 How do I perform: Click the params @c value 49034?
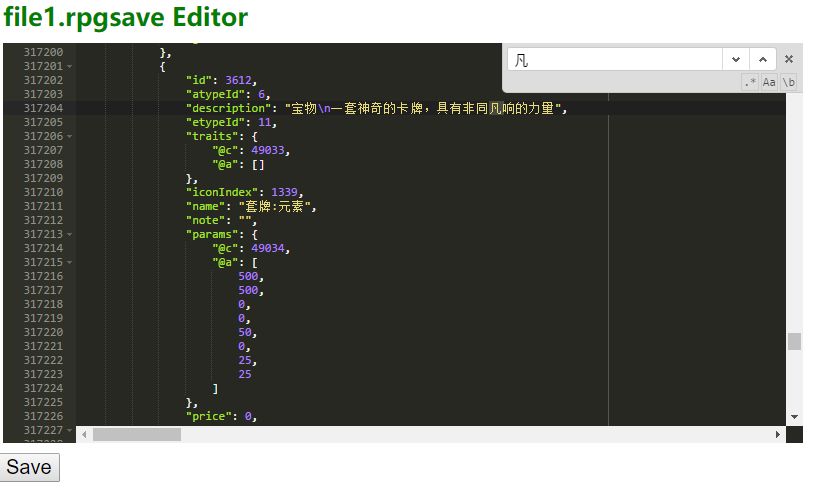267,248
